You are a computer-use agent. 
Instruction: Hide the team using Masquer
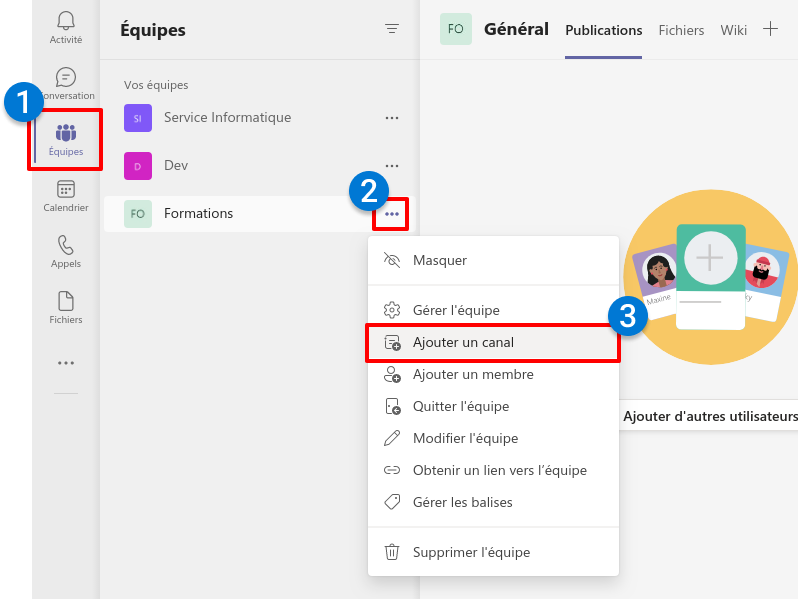point(440,260)
